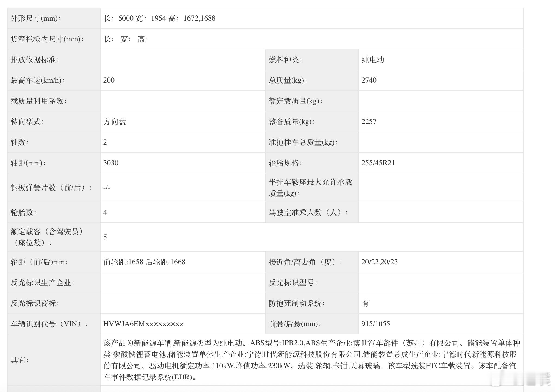Image resolution: width=555 pixels, height=392 pixels.
Task: Click the 货箱栏板内尺寸(mm) label
Action: coord(47,39)
